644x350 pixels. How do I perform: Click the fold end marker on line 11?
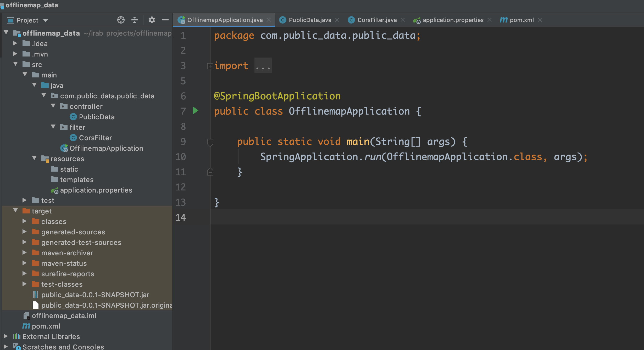tap(210, 172)
